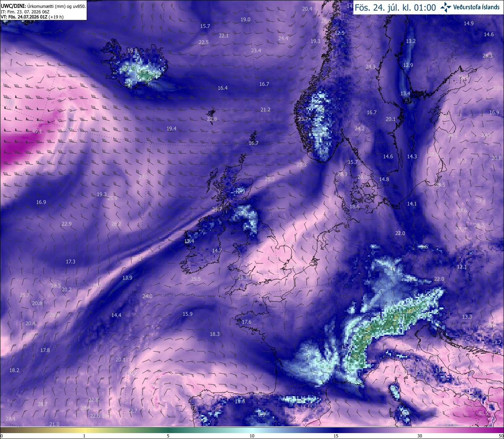Screen dimensions: 504x439
Task: Click the 5 mark on the color scale
Action: [x=168, y=436]
